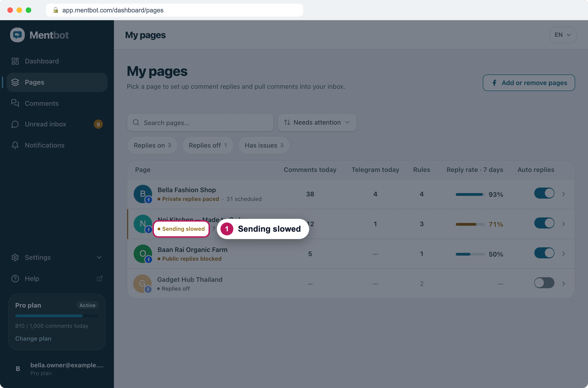Screen dimensions: 588x388
Task: Click the Mentbot logo icon
Action: coord(17,35)
